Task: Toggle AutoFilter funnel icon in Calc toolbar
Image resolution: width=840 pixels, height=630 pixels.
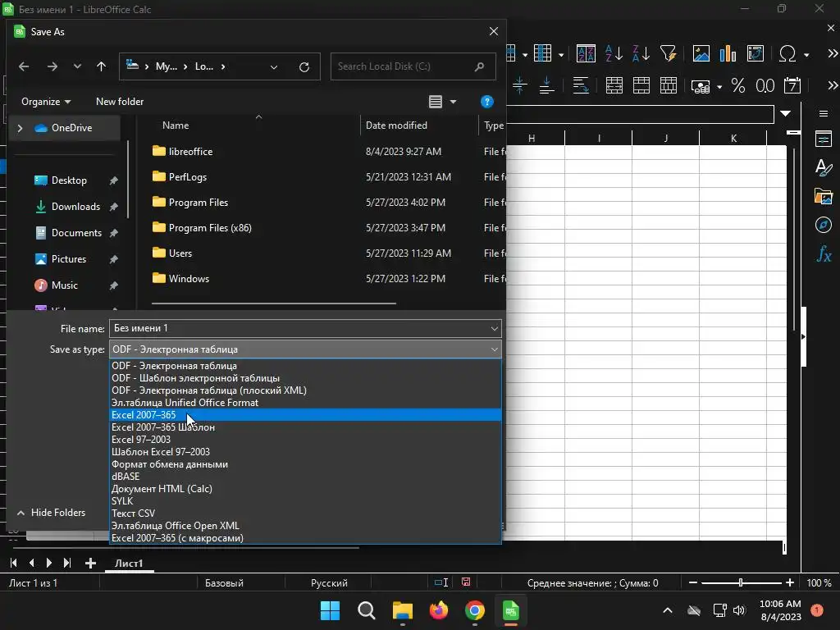Action: (668, 53)
